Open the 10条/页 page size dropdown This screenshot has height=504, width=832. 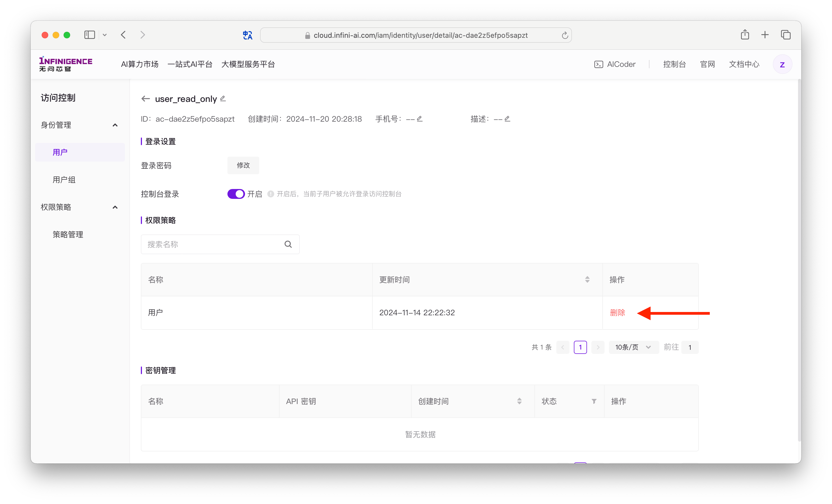(x=634, y=347)
